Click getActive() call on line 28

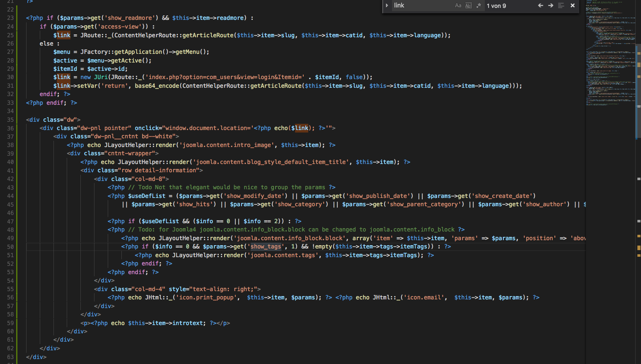coord(130,60)
